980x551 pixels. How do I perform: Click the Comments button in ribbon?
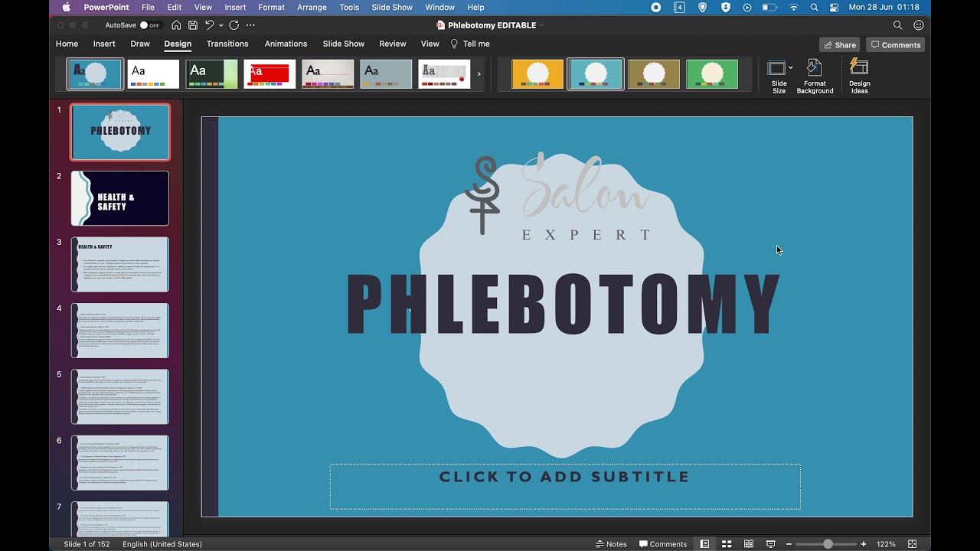click(896, 44)
